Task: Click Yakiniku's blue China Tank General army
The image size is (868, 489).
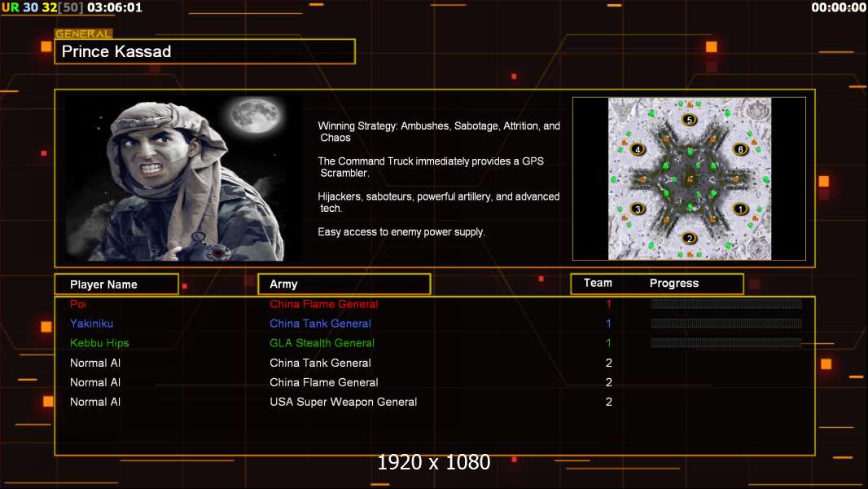Action: click(x=321, y=324)
